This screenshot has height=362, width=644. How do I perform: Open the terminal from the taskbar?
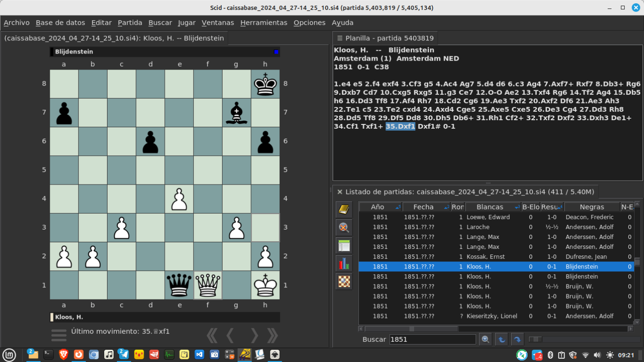tap(48, 354)
